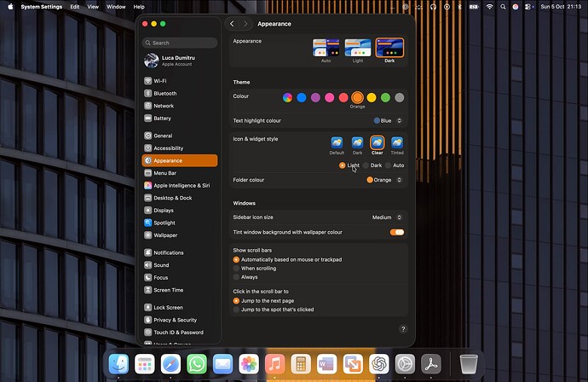
Task: Launch WhatsApp from the Dock
Action: tap(197, 364)
